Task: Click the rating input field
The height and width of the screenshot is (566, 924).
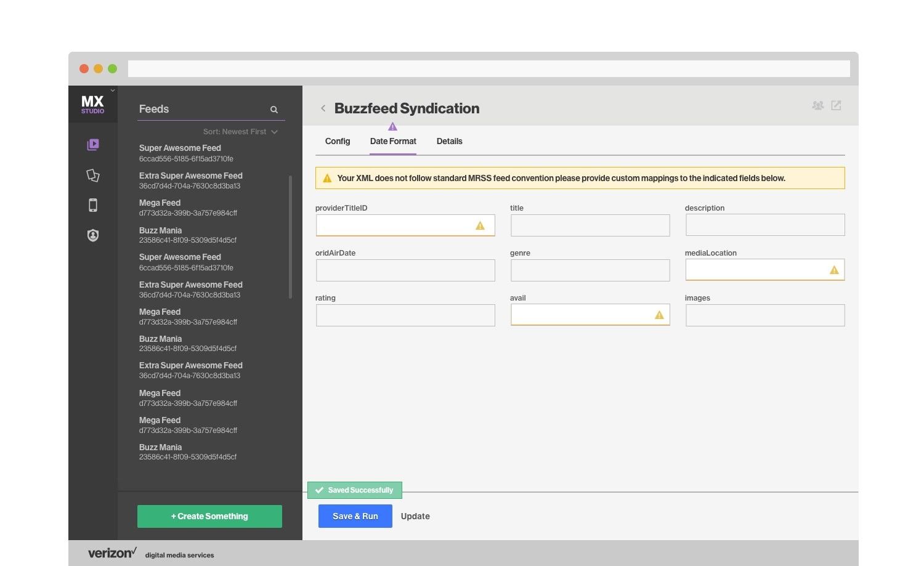Action: click(x=405, y=315)
